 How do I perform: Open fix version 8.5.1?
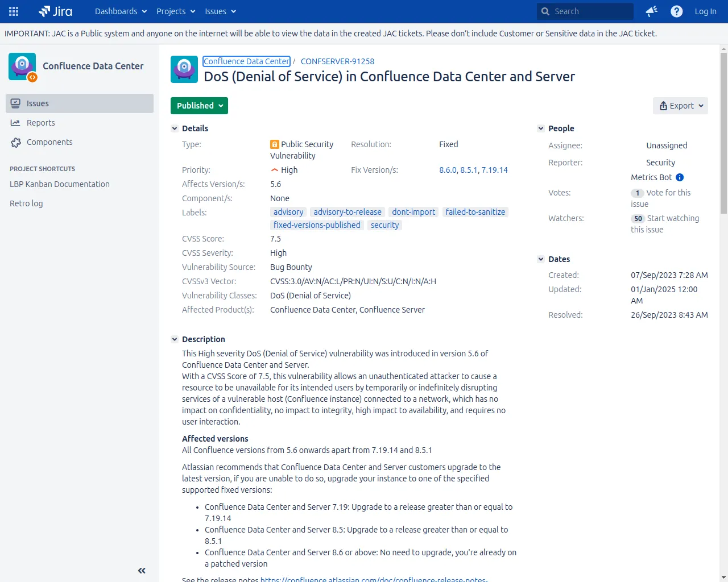(x=469, y=170)
